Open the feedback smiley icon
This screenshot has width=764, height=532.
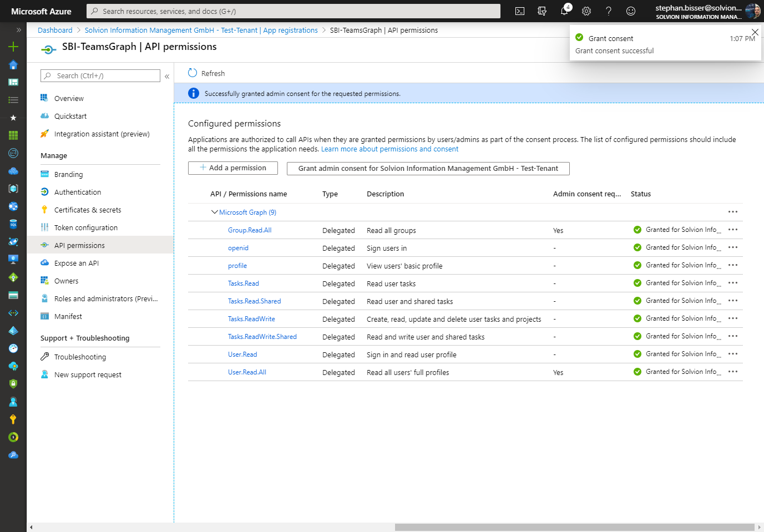[631, 11]
